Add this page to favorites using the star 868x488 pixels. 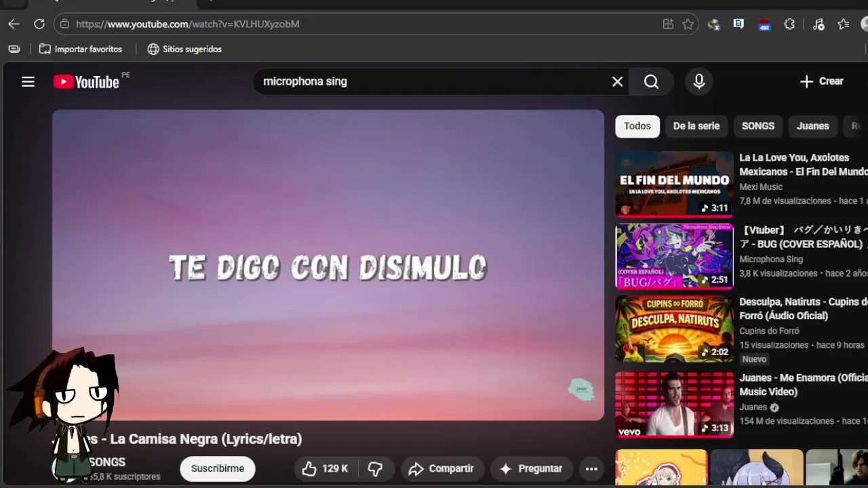pyautogui.click(x=688, y=24)
